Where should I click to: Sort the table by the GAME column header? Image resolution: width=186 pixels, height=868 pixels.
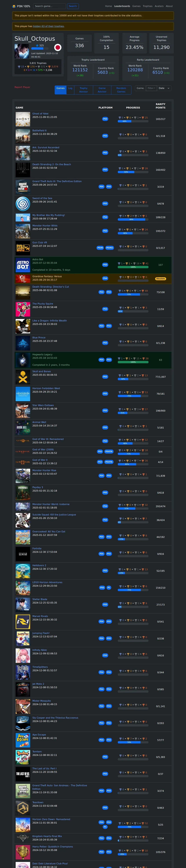(20, 108)
